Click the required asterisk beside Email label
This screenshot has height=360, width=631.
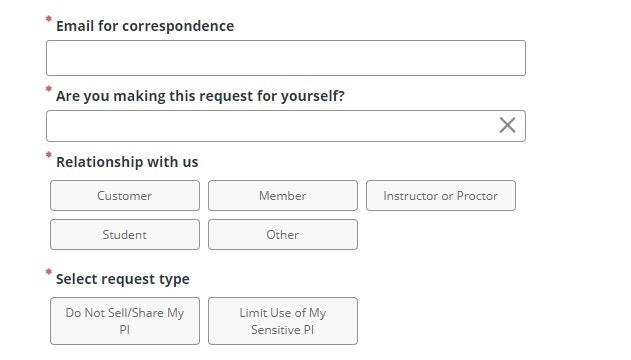coord(49,19)
